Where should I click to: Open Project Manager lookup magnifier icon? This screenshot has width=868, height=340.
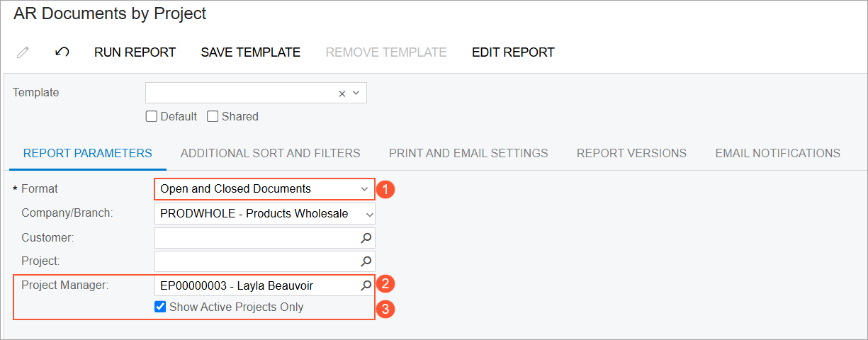pos(366,285)
